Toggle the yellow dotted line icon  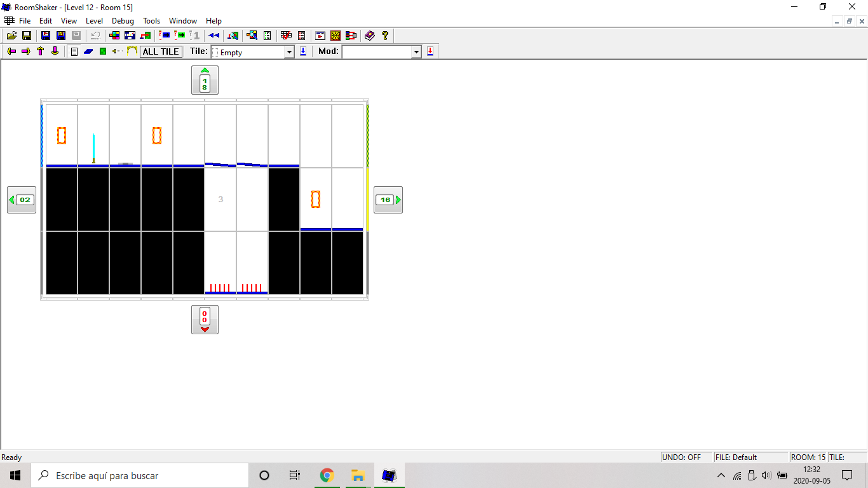pos(118,51)
